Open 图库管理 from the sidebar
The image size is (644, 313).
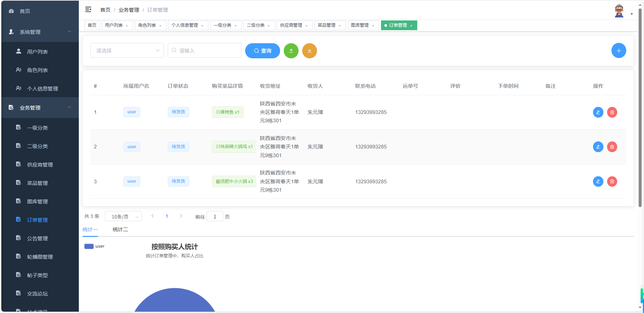coord(38,201)
